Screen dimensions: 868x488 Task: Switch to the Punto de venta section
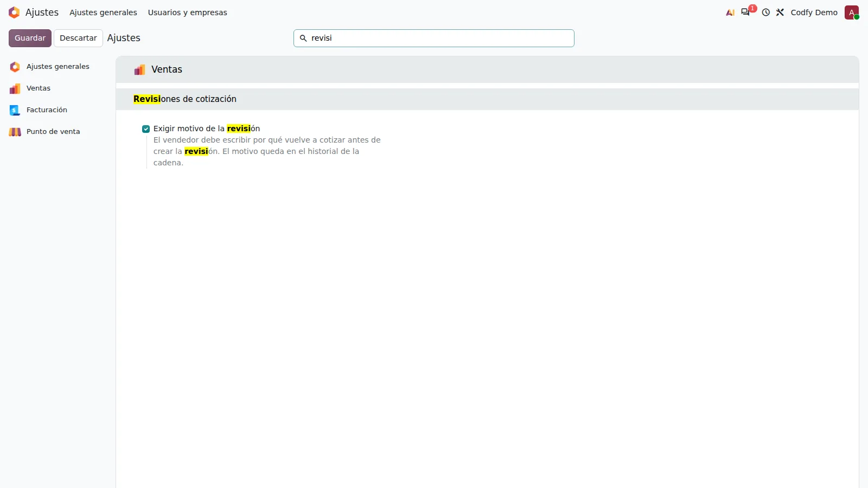58,132
